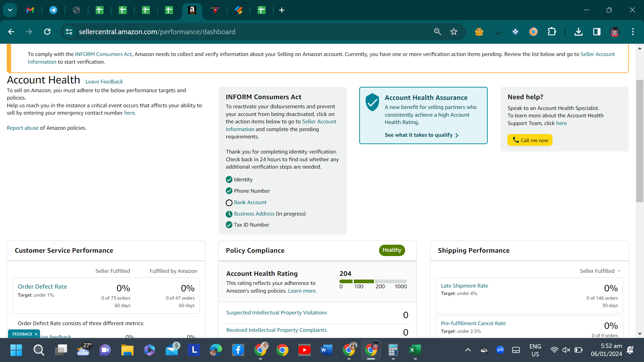Open the Late Shipment Rate metric
This screenshot has height=362, width=644.
(465, 286)
